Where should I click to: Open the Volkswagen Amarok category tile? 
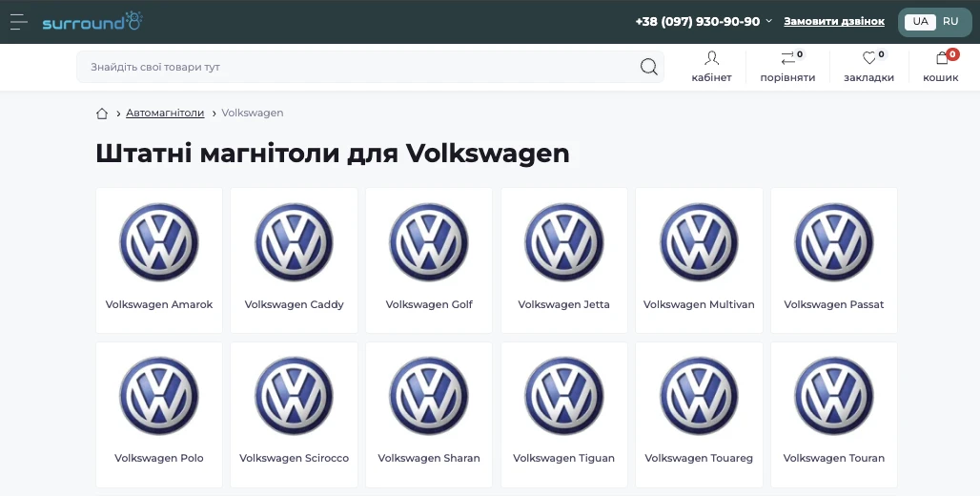[159, 260]
